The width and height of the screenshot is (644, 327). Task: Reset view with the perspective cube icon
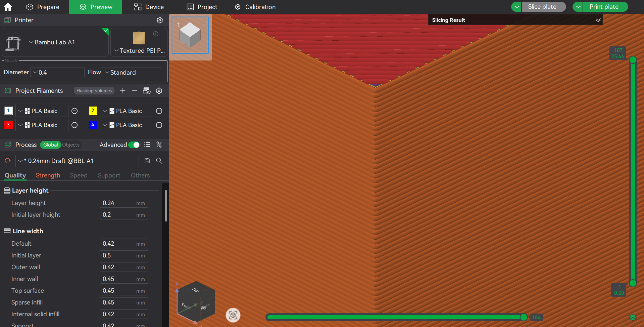(x=233, y=315)
